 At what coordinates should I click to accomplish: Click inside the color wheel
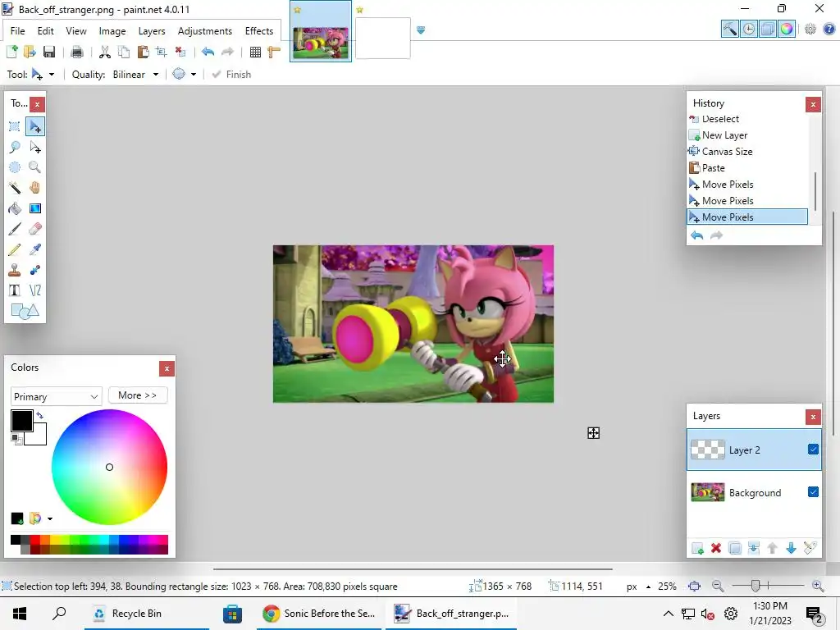click(109, 467)
